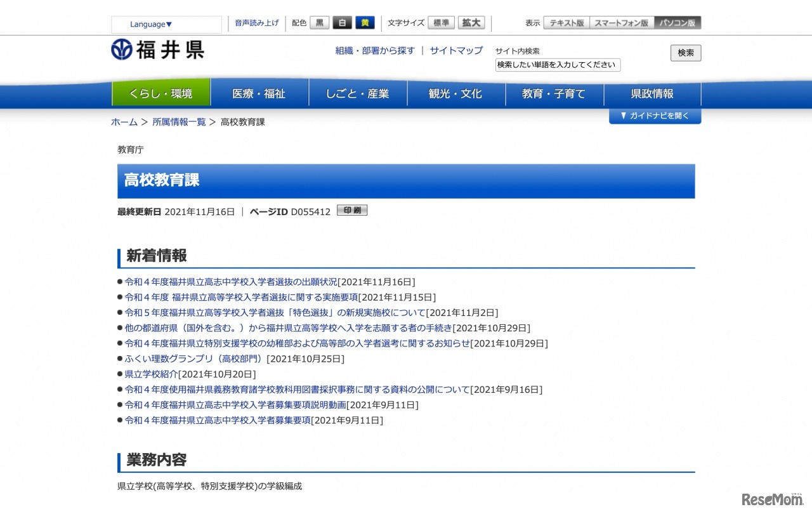The image size is (812, 514).
Task: Navigate to 観光・文化 section
Action: coord(457,93)
